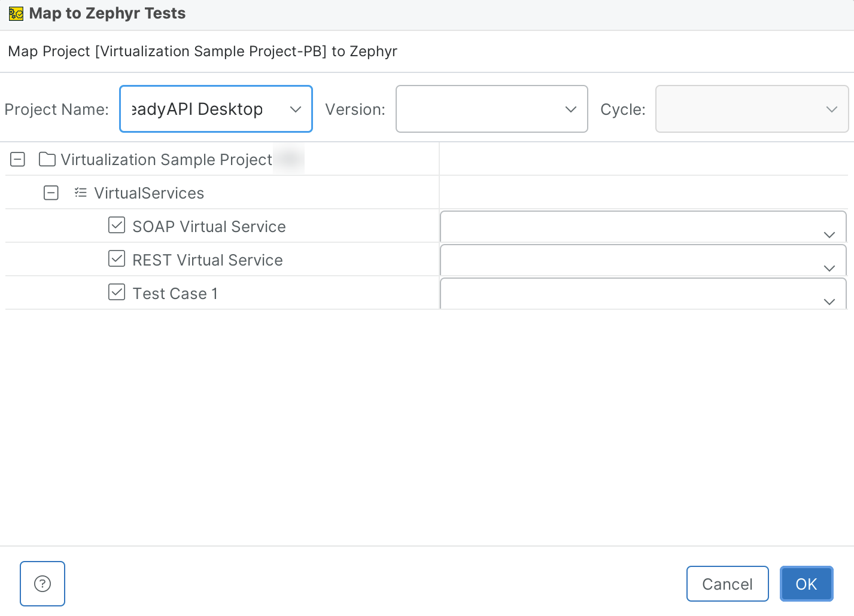
Task: Uncheck the REST Virtual Service checkbox
Action: [x=117, y=259]
